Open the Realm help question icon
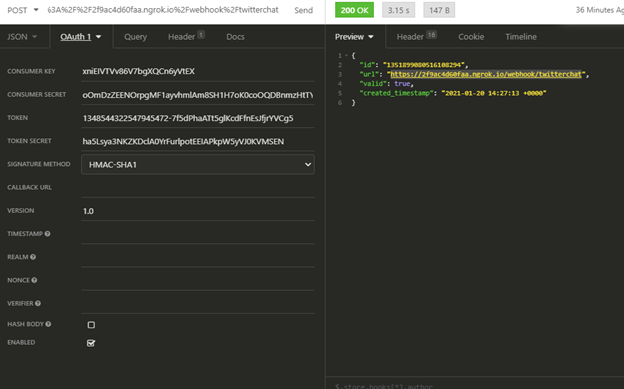The width and height of the screenshot is (624, 389). click(x=33, y=257)
